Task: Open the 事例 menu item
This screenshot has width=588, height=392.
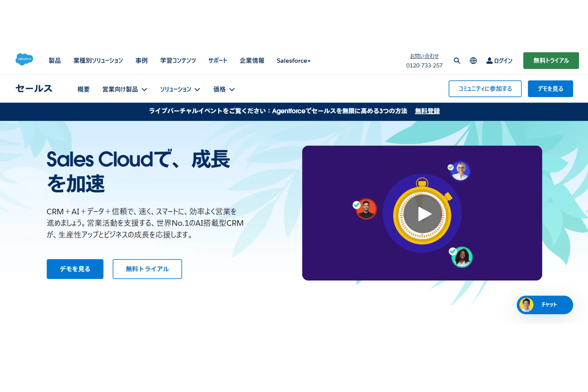Action: pos(141,61)
